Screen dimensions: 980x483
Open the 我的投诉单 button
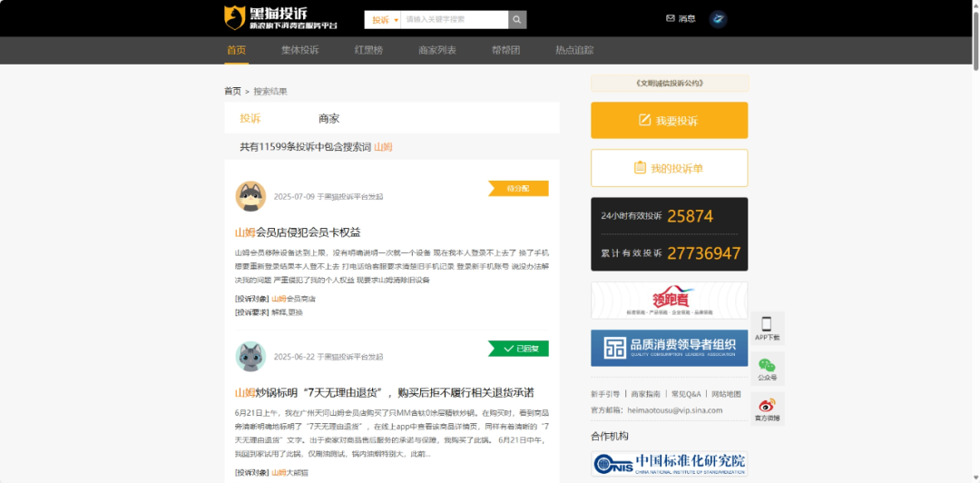tap(669, 168)
